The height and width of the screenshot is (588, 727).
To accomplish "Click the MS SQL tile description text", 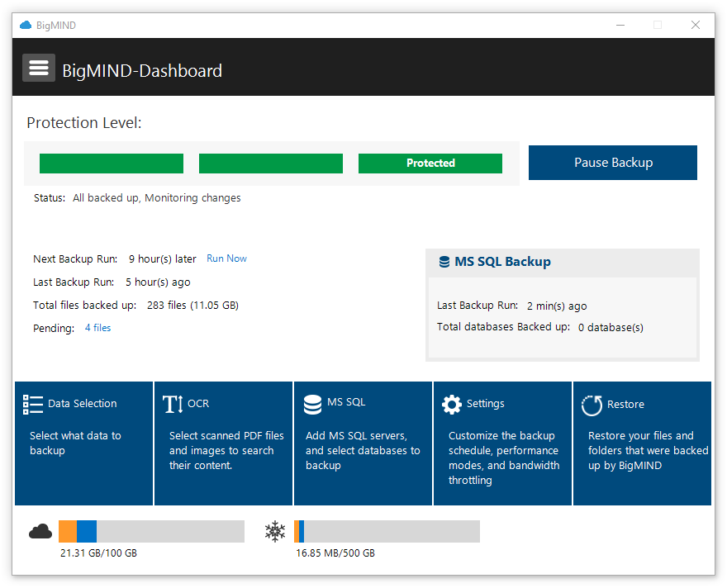I will click(363, 450).
